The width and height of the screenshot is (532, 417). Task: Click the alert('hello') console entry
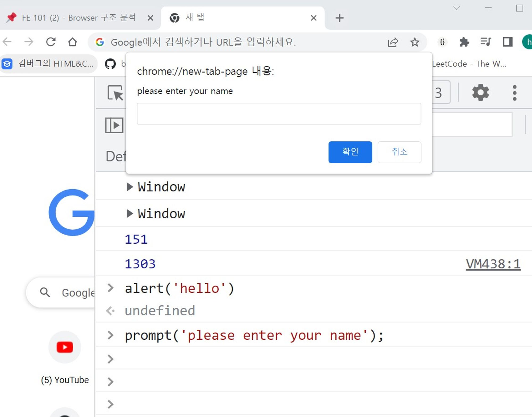[x=180, y=288]
